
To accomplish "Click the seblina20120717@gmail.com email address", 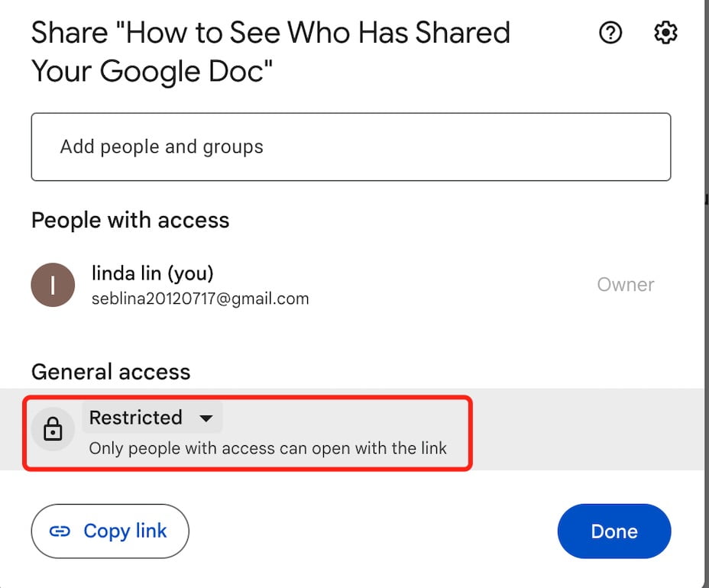I will [x=200, y=299].
